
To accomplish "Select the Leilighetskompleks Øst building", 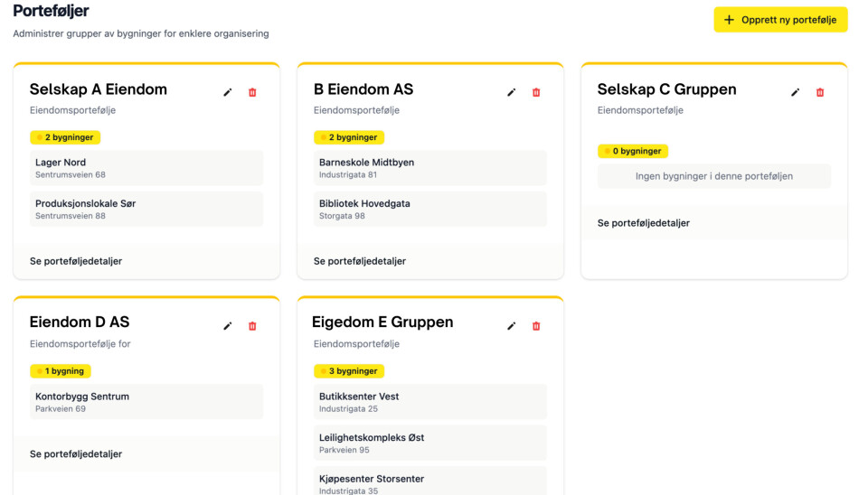I will [430, 443].
